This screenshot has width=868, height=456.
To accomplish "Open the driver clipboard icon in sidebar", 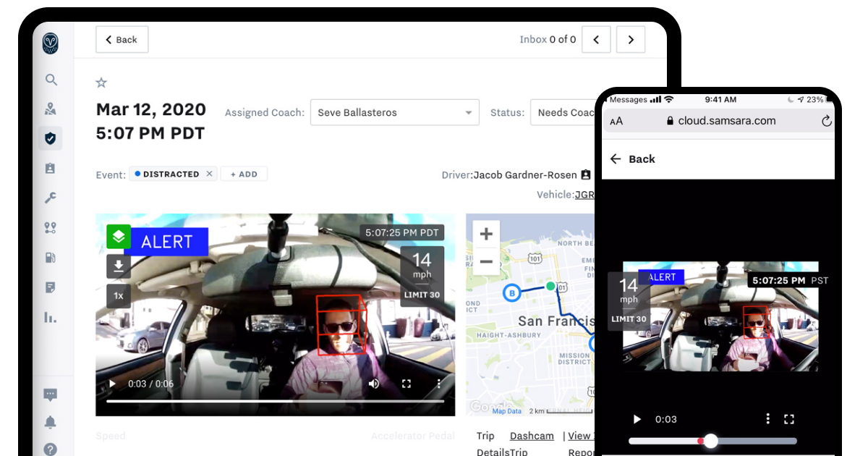I will [x=50, y=168].
